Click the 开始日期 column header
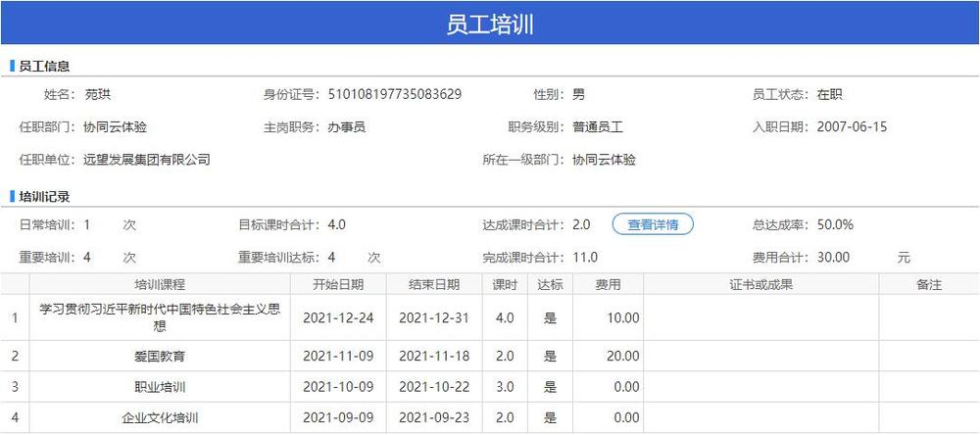The image size is (980, 435). tap(338, 285)
